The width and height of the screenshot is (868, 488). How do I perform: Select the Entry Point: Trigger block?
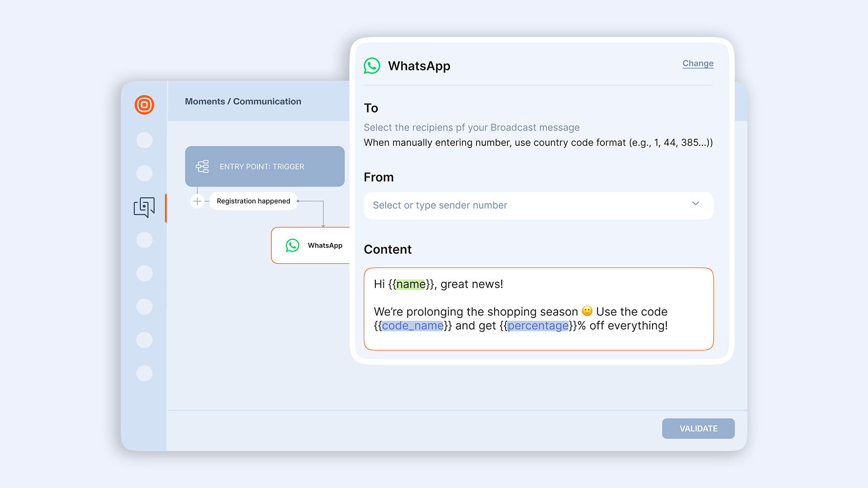pos(265,166)
